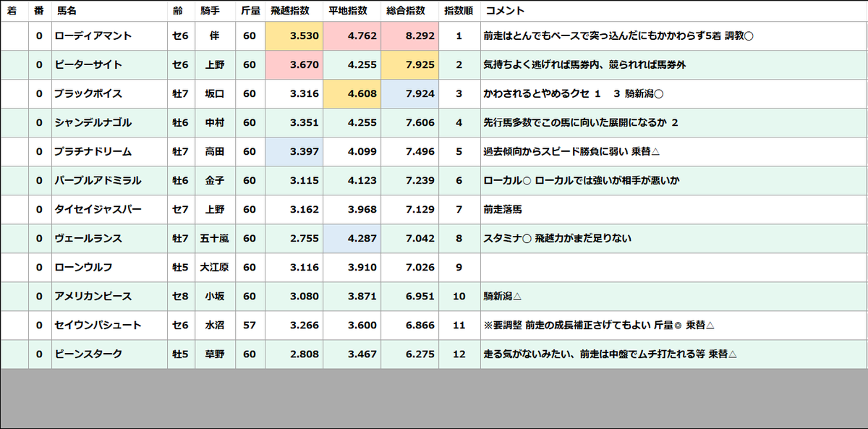Image resolution: width=868 pixels, height=429 pixels.
Task: Click the blue 3.397 jump index cell
Action: click(294, 152)
